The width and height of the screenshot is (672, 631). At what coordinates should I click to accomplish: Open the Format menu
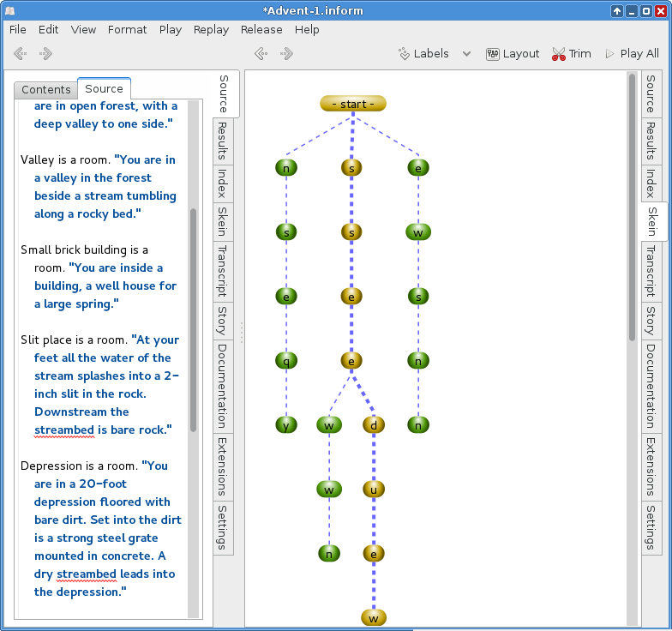click(127, 29)
